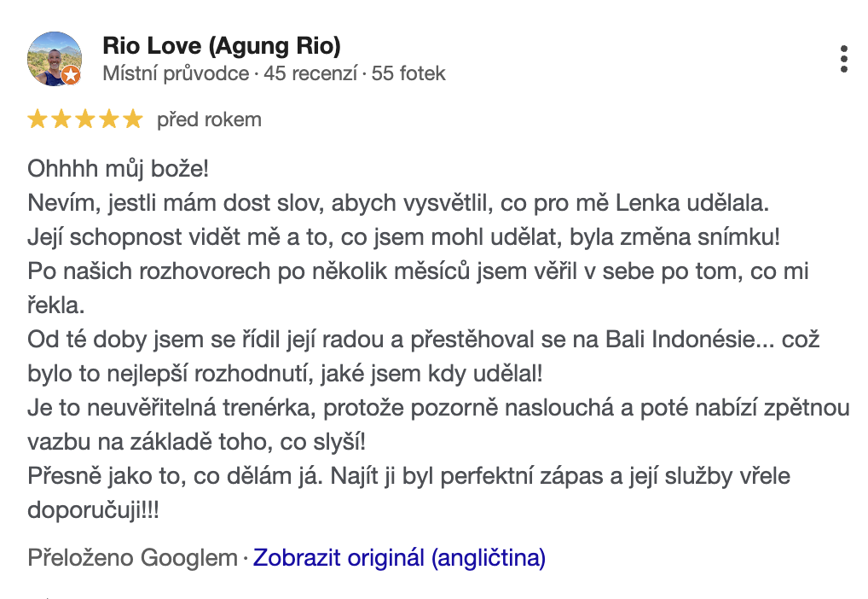Click the final word doporučuji!!!
868x599 pixels.
pos(93,511)
